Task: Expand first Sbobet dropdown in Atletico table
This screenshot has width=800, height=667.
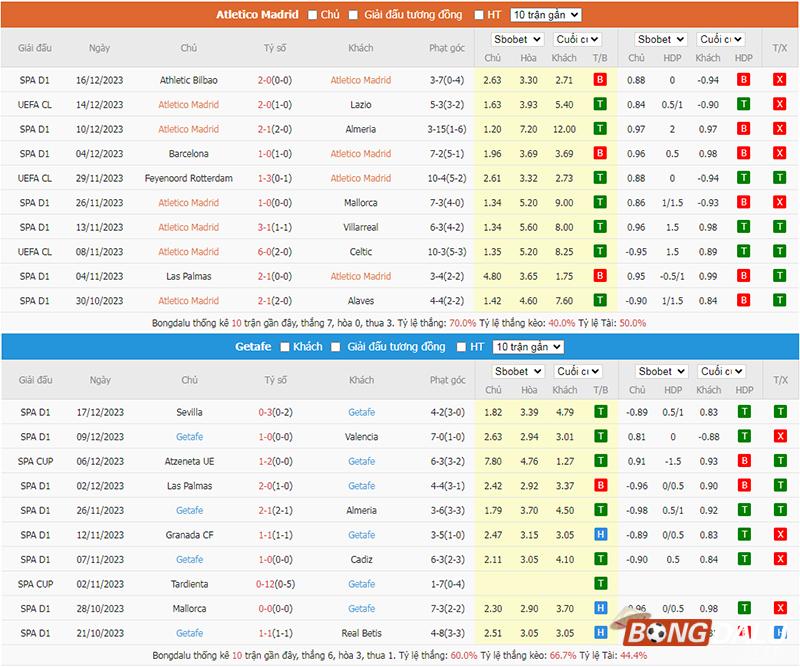Action: point(516,40)
